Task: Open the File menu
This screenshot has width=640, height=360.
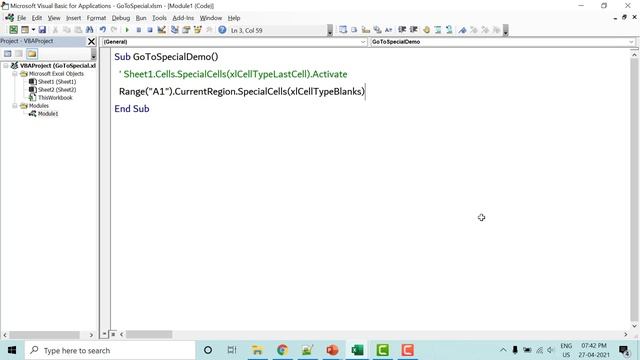Action: click(21, 18)
